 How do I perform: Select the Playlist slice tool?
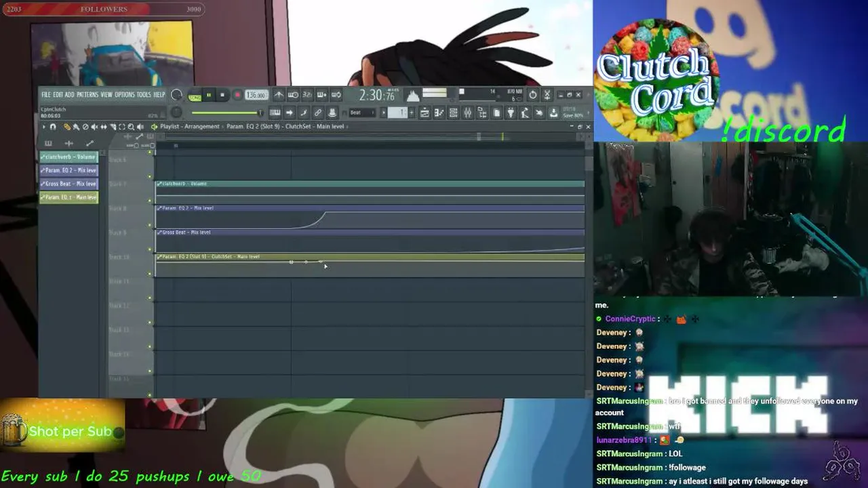click(x=113, y=127)
